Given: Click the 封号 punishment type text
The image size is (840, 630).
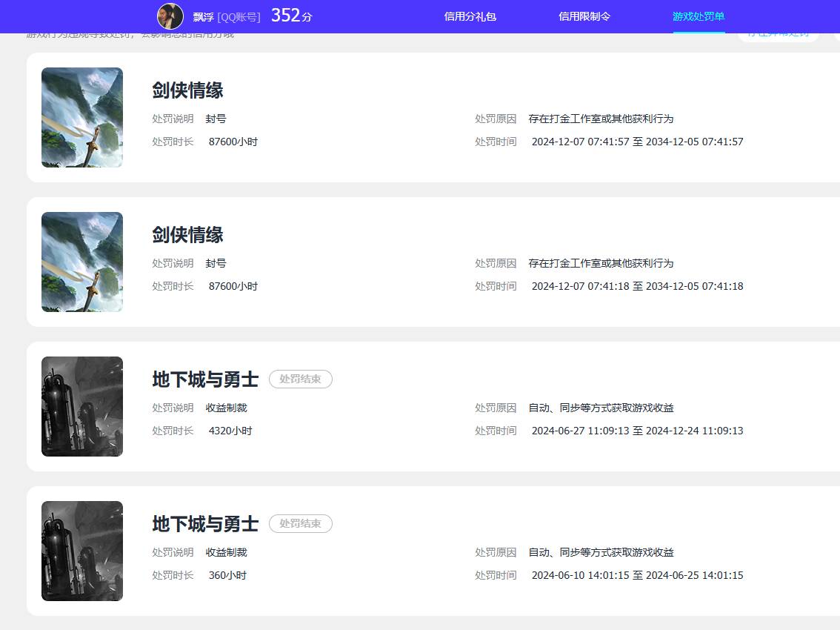Looking at the screenshot, I should [x=217, y=119].
